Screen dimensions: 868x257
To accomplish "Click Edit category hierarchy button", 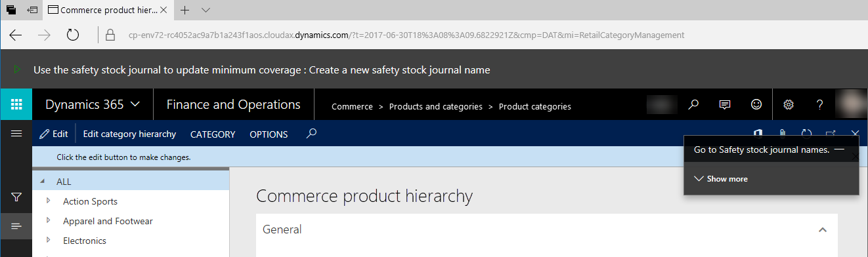I will [129, 134].
